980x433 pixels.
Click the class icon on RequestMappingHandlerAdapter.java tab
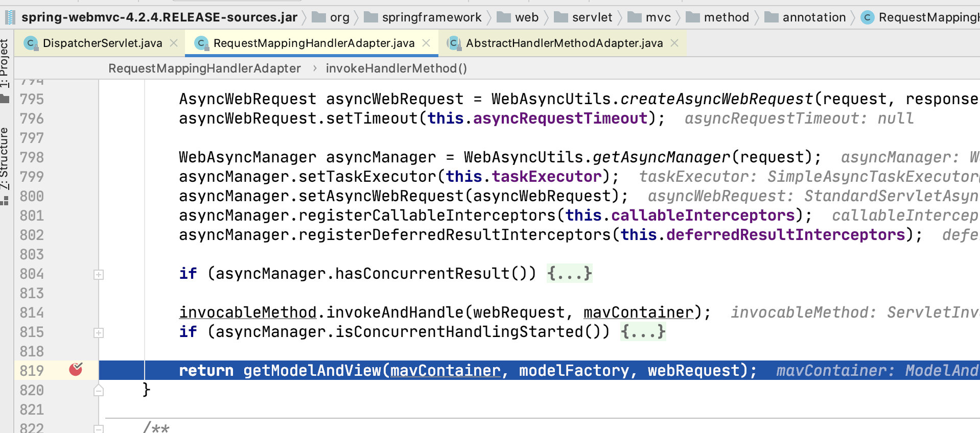pyautogui.click(x=202, y=43)
